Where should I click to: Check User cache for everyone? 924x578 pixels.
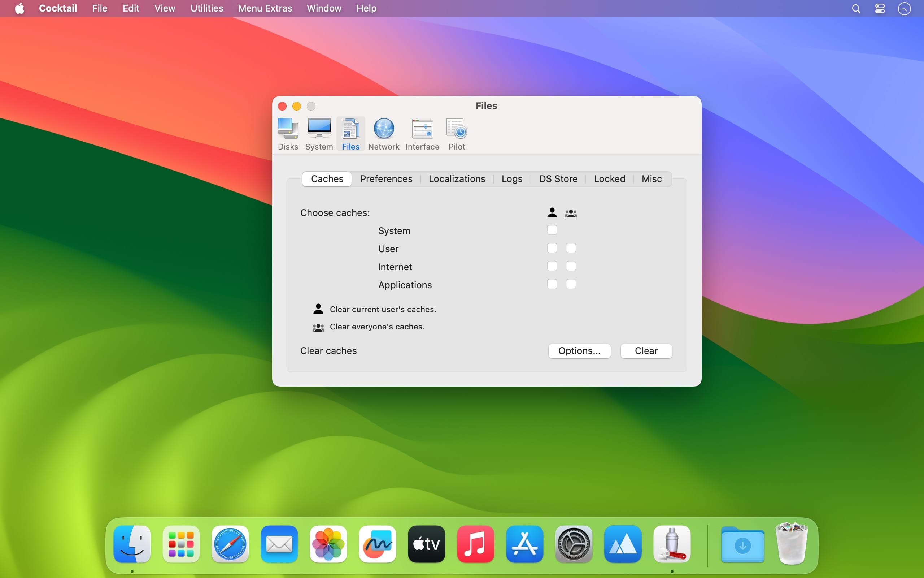point(571,248)
